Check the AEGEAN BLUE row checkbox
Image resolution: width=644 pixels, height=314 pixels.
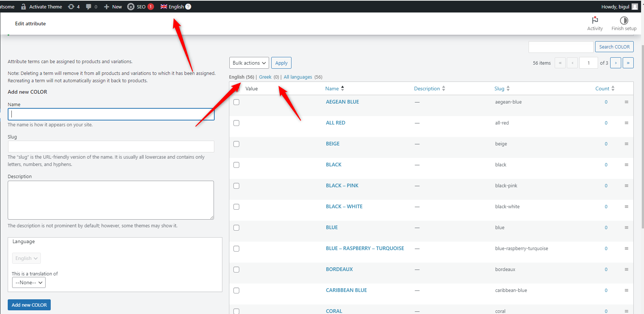[236, 102]
